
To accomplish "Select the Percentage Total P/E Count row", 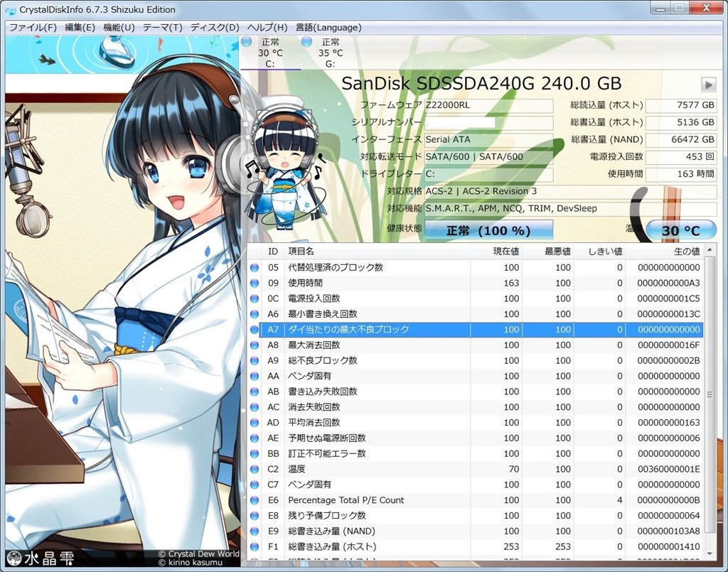I will pos(476,500).
